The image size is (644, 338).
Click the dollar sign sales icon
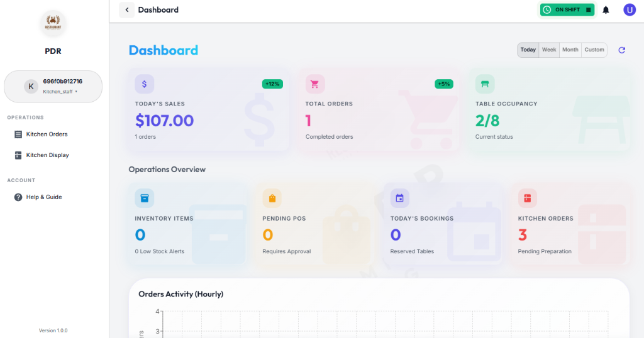pyautogui.click(x=144, y=84)
